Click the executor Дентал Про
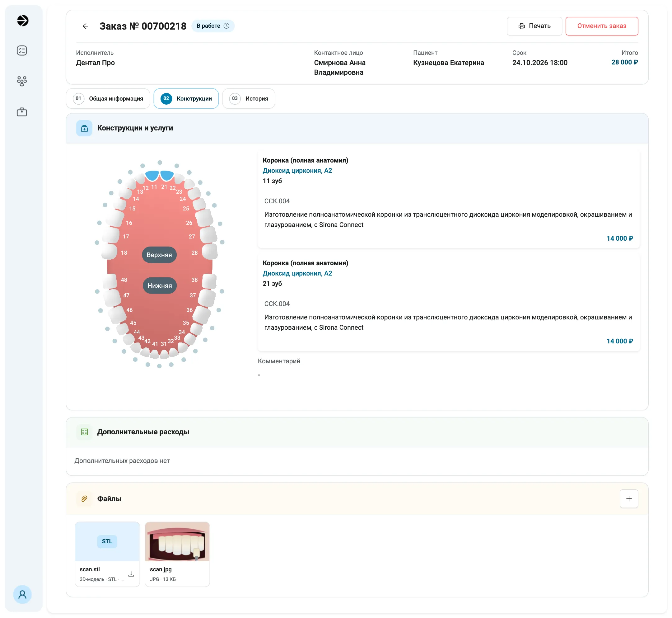The height and width of the screenshot is (618, 672). pyautogui.click(x=95, y=63)
